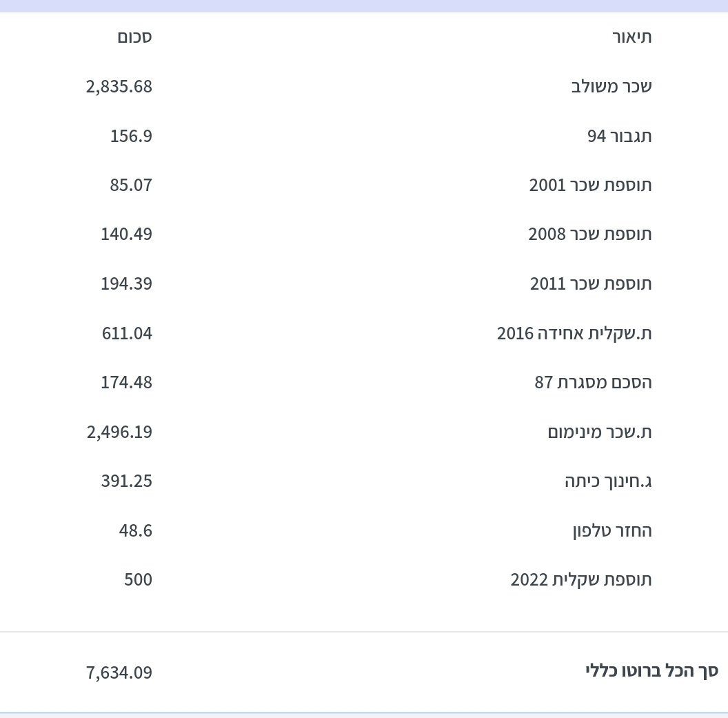Click the 85.07 amount
The image size is (728, 718).
pos(131,185)
